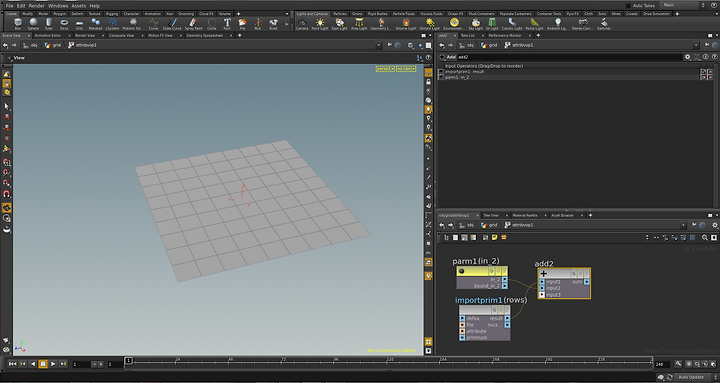The height and width of the screenshot is (383, 720).
Task: Select the Sphere shelf tool
Action: coord(33,23)
